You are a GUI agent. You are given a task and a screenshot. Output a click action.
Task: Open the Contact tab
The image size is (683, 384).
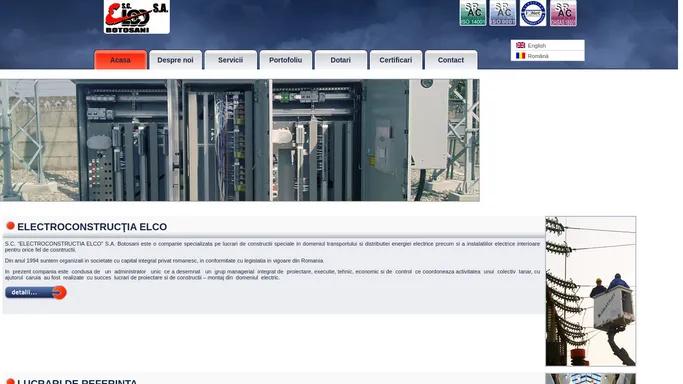point(451,60)
